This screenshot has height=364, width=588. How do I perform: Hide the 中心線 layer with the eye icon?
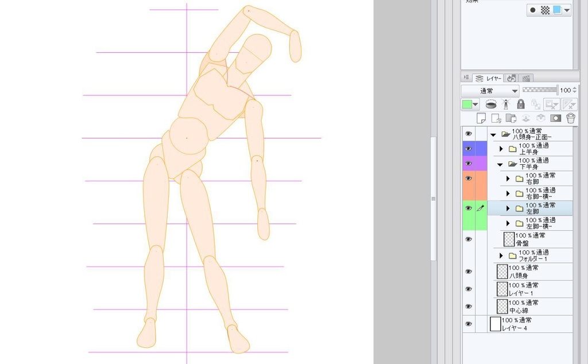(469, 306)
